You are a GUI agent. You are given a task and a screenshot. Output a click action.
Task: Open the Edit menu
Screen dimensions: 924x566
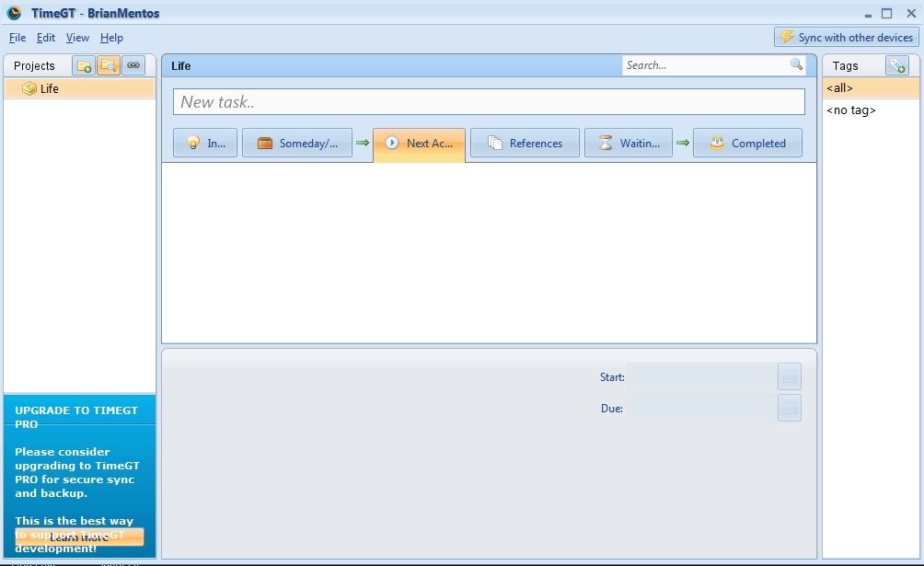click(x=45, y=38)
